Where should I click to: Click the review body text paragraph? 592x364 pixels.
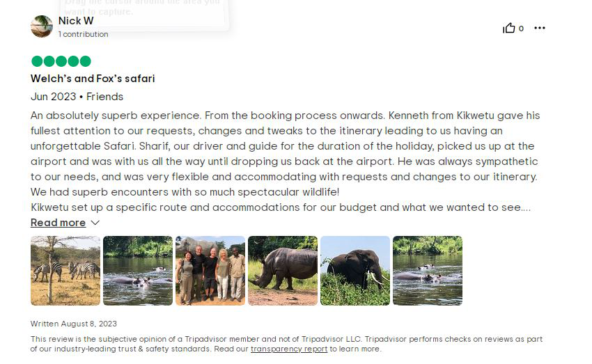pos(286,161)
